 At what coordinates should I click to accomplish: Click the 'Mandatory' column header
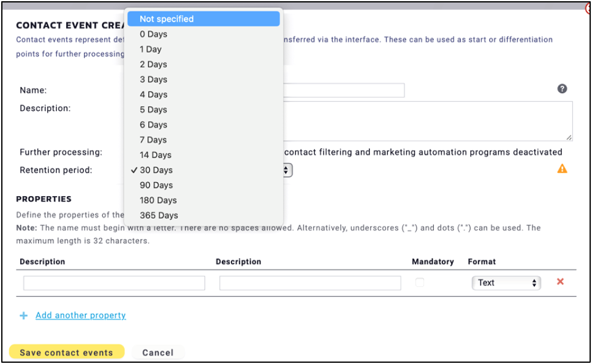coord(433,262)
